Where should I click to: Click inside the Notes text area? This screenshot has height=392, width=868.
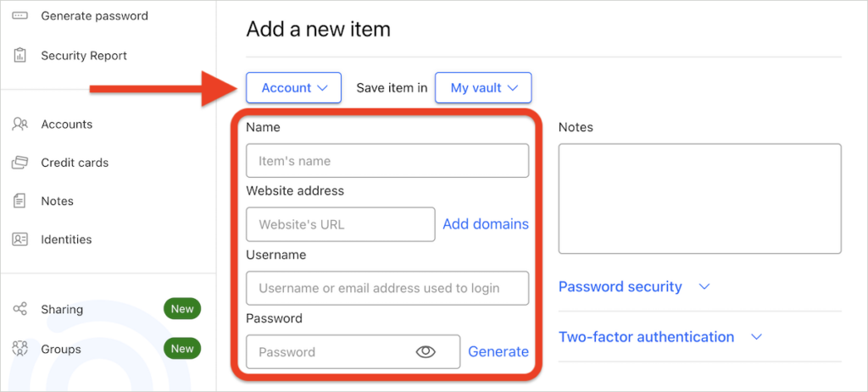(699, 199)
